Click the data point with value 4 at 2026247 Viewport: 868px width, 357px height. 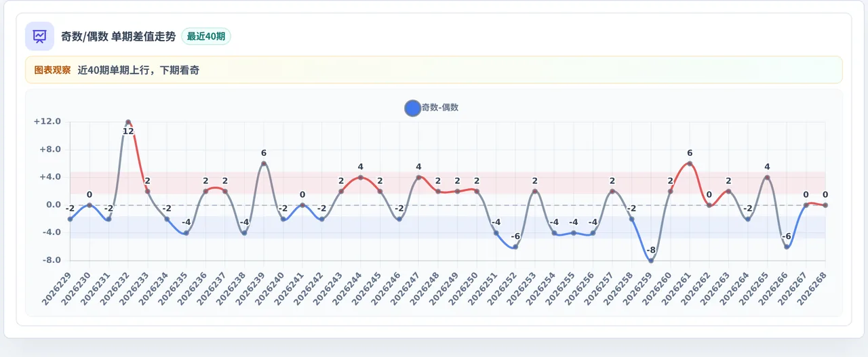coord(418,177)
